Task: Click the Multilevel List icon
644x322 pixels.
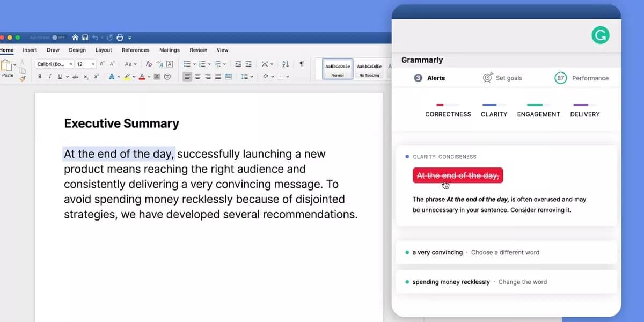Action: (218, 64)
